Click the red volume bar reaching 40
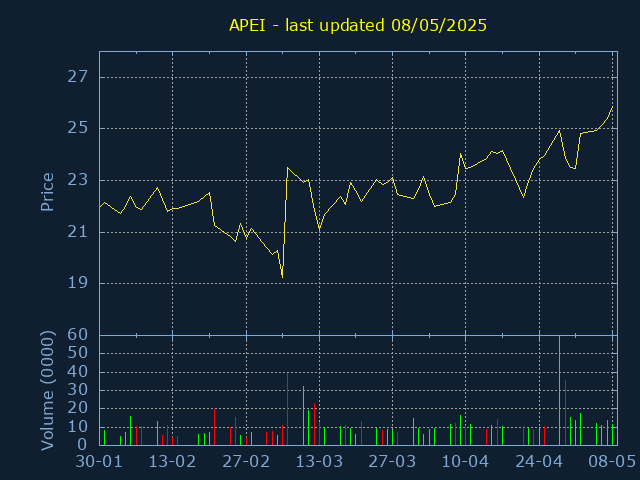The height and width of the screenshot is (480, 640). coord(287,409)
